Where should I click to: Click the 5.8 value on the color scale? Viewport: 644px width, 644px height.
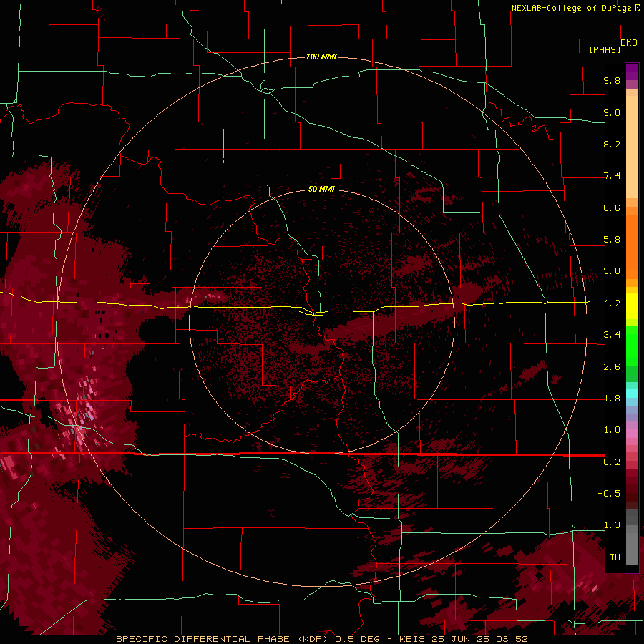612,240
